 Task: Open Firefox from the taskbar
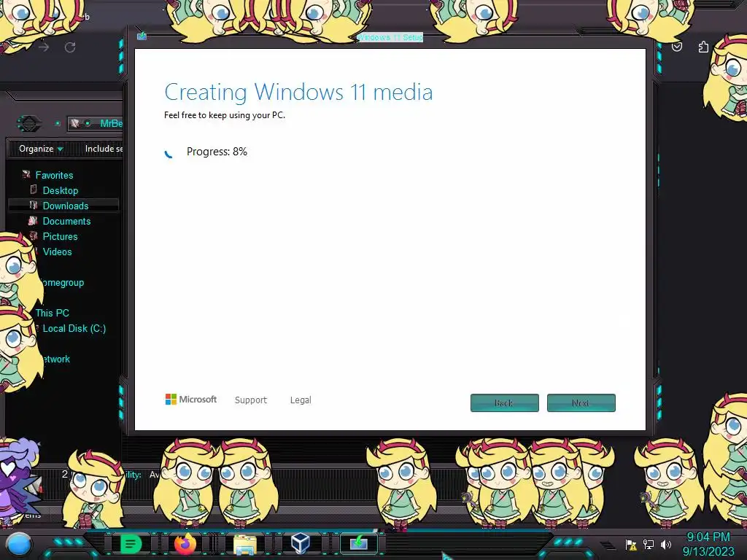[185, 544]
